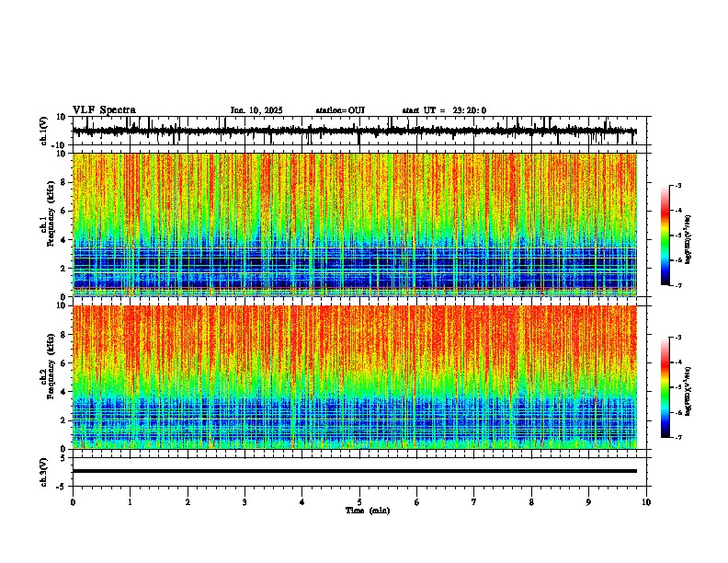Click the "7" tick on the time axis

(x=474, y=502)
